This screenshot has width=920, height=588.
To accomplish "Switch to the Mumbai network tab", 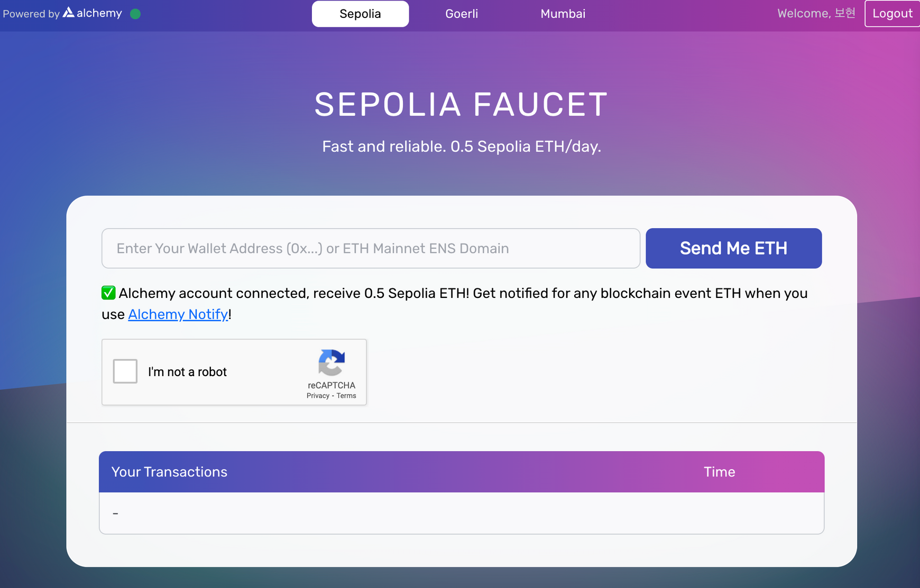I will 563,14.
